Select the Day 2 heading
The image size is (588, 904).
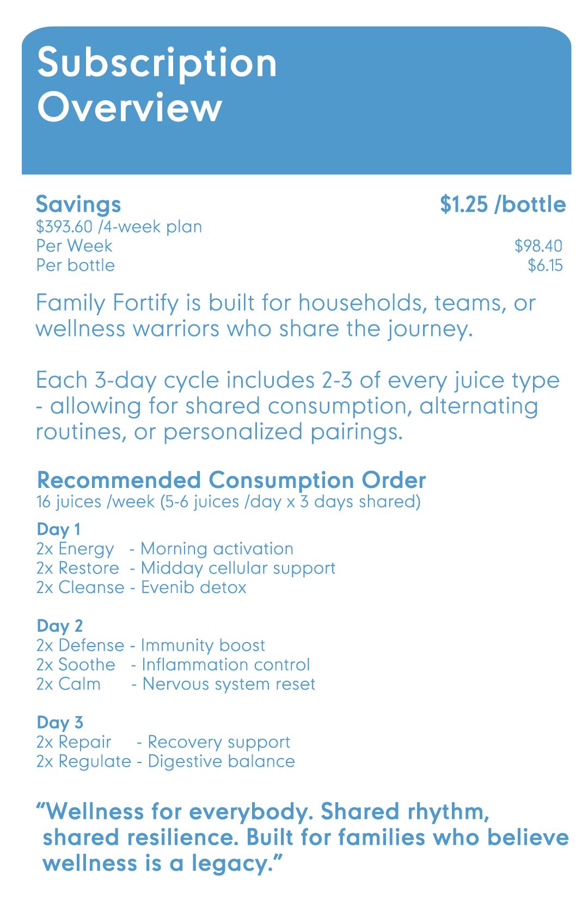tap(59, 626)
